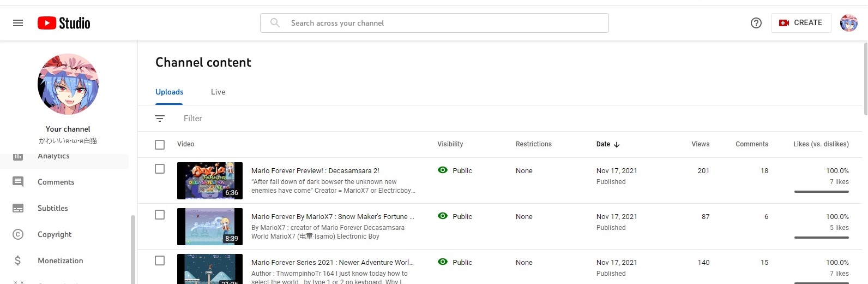Screen dimensions: 868x284
Task: Click the 18 comments count
Action: 764,170
